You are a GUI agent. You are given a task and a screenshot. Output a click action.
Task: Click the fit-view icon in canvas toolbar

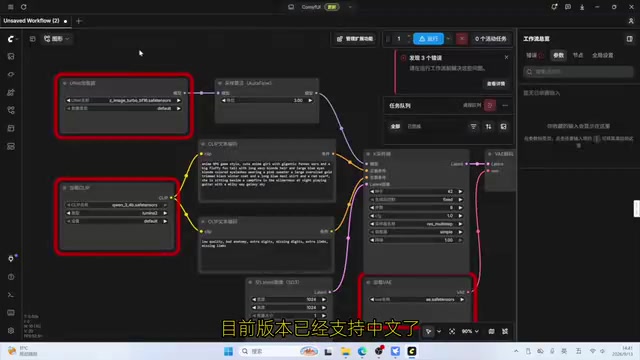coord(452,331)
